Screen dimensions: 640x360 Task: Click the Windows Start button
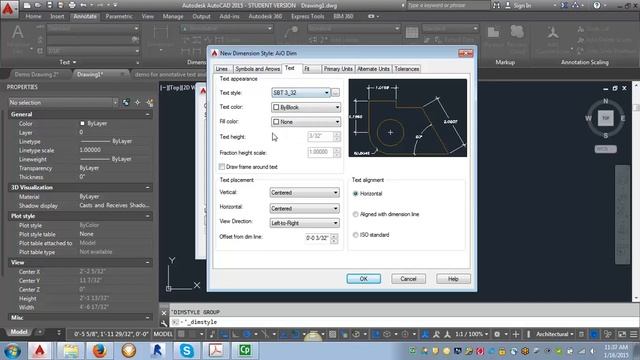coord(12,351)
